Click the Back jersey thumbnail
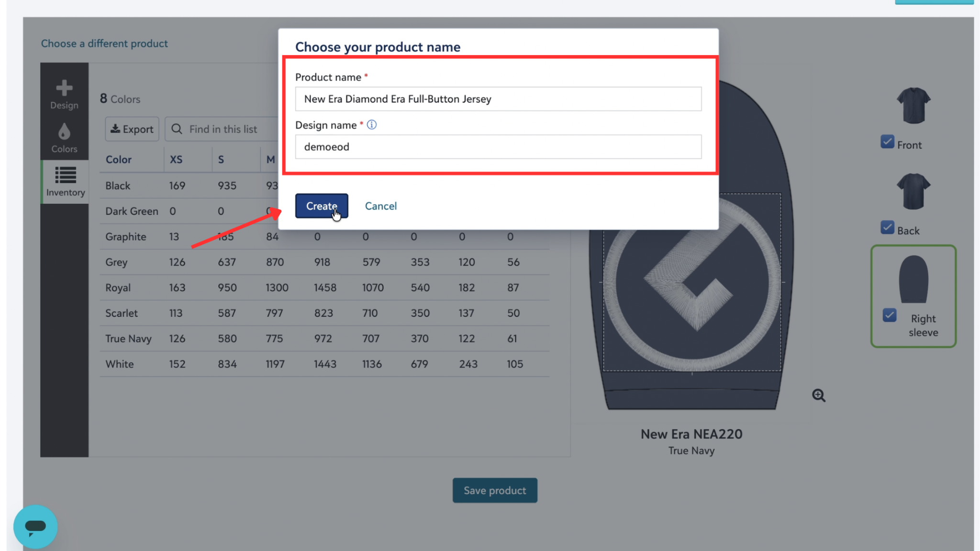Screen dimensions: 980x551 coord(913,191)
